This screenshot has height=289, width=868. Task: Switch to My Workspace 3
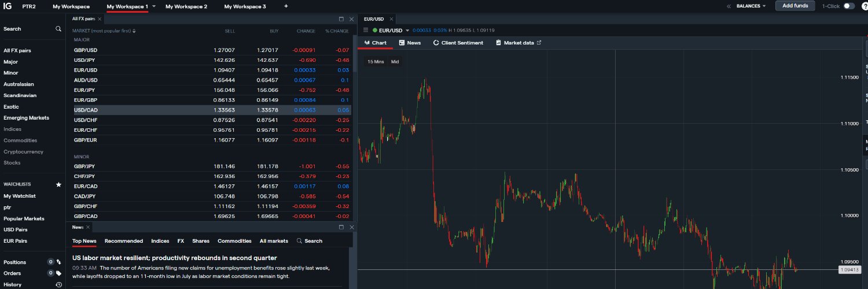(245, 6)
